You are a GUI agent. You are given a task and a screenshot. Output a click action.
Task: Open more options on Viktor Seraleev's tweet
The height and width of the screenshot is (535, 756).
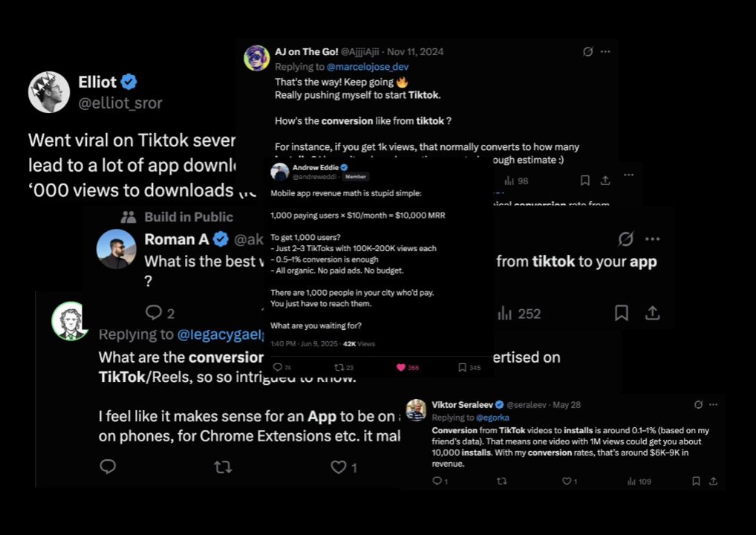pyautogui.click(x=714, y=404)
